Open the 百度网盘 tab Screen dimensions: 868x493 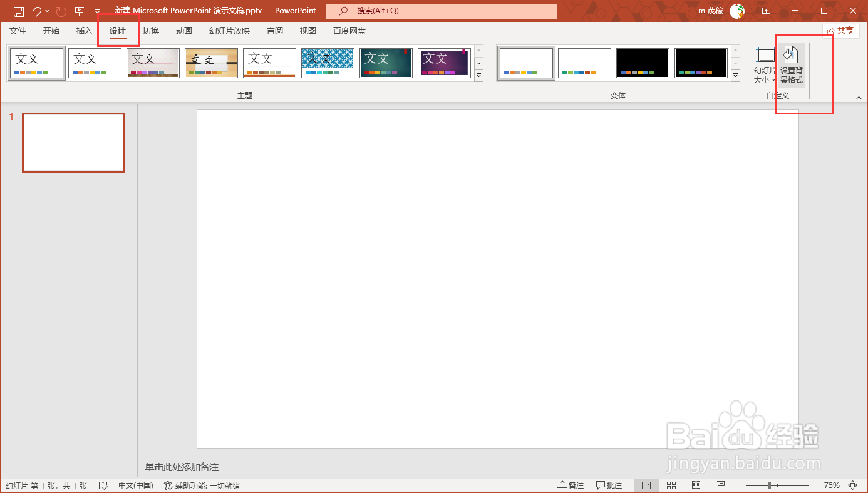point(349,31)
